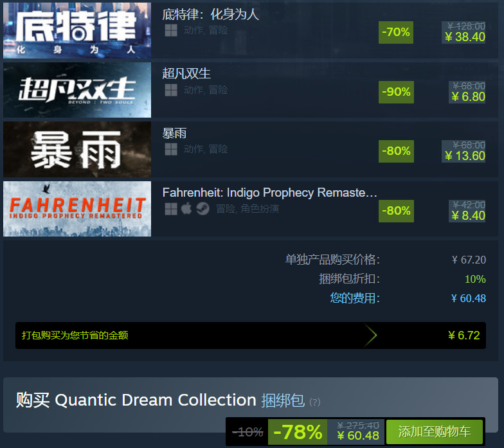Click Apple macOS icon on Fahrenheit row

(x=186, y=208)
